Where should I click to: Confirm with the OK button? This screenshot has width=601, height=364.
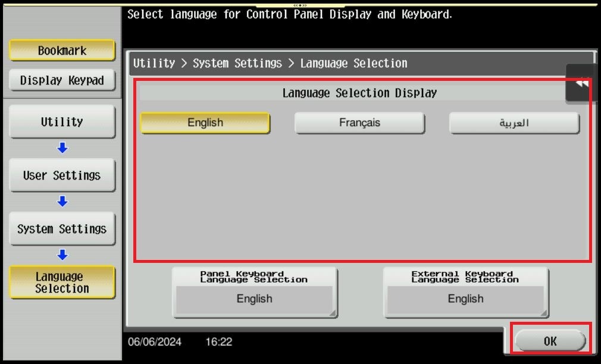click(x=550, y=341)
